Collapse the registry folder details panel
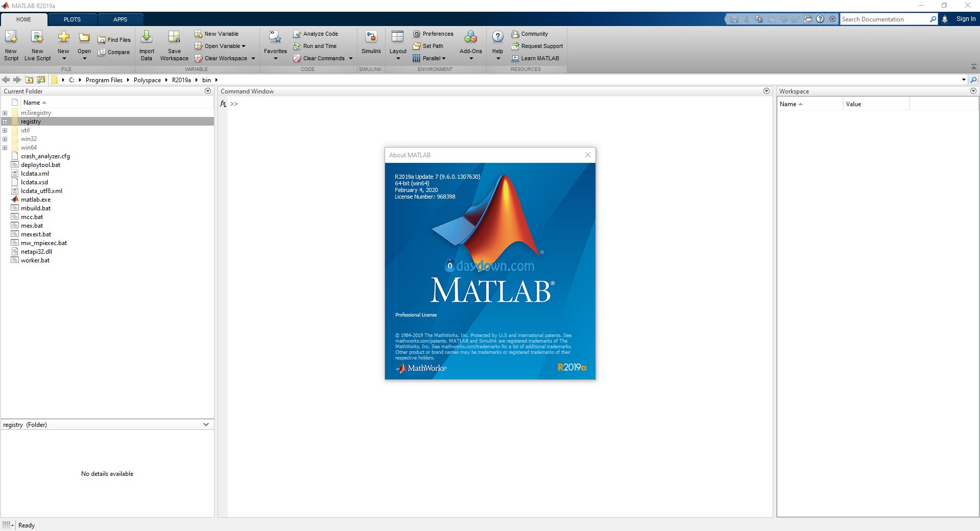Viewport: 980px width, 531px height. click(206, 425)
